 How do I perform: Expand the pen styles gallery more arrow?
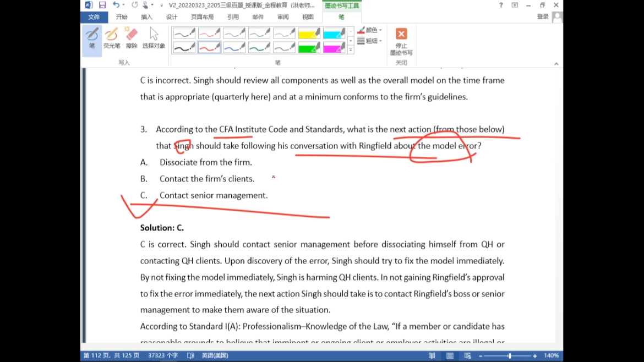[351, 50]
